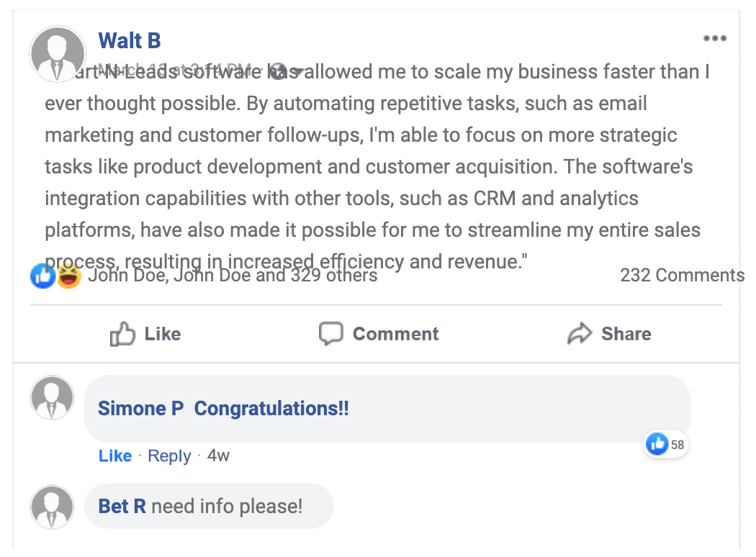The width and height of the screenshot is (756, 557).
Task: Hit the Share arrow button
Action: pyautogui.click(x=609, y=334)
